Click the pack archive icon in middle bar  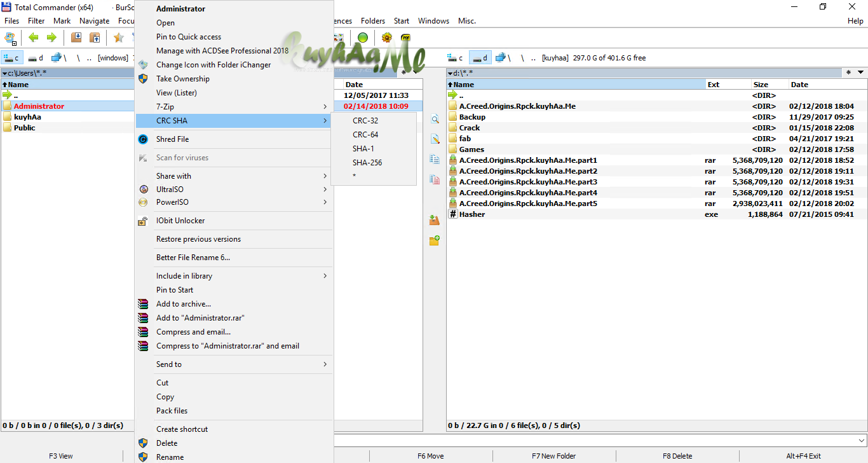pyautogui.click(x=435, y=220)
